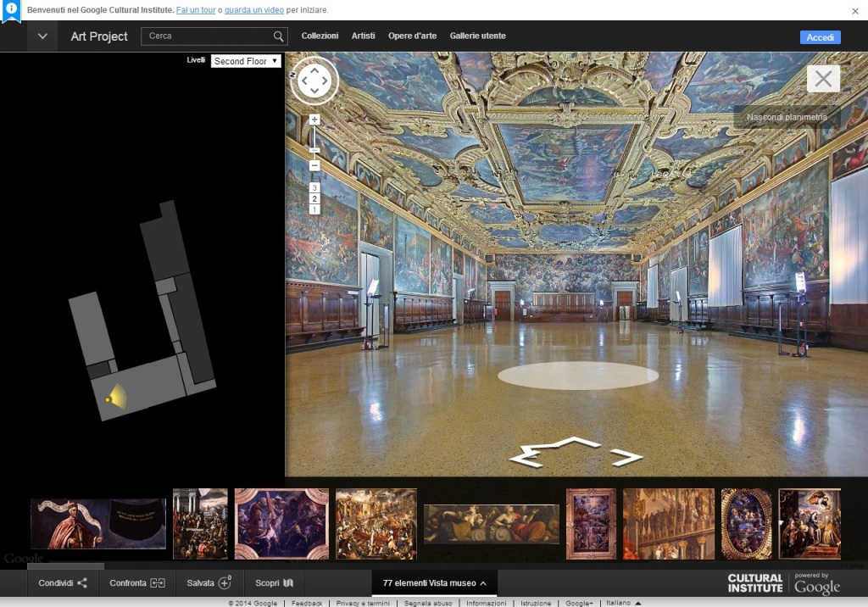Click the Accedi sign-in button
868x607 pixels.
pos(820,37)
